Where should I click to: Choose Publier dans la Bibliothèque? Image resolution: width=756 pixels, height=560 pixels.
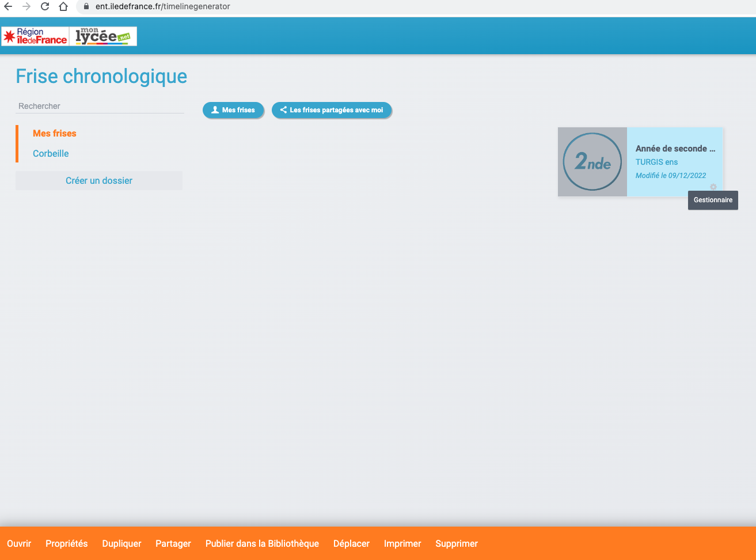tap(262, 543)
